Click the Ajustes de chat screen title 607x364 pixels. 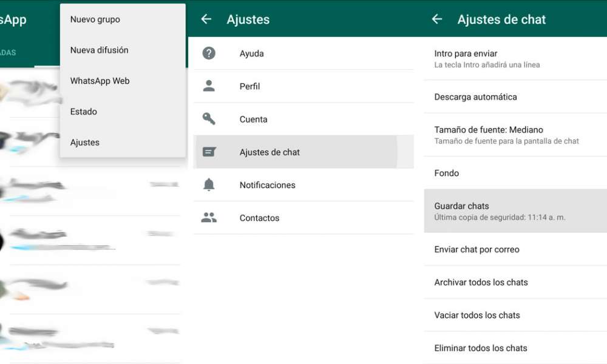click(501, 19)
